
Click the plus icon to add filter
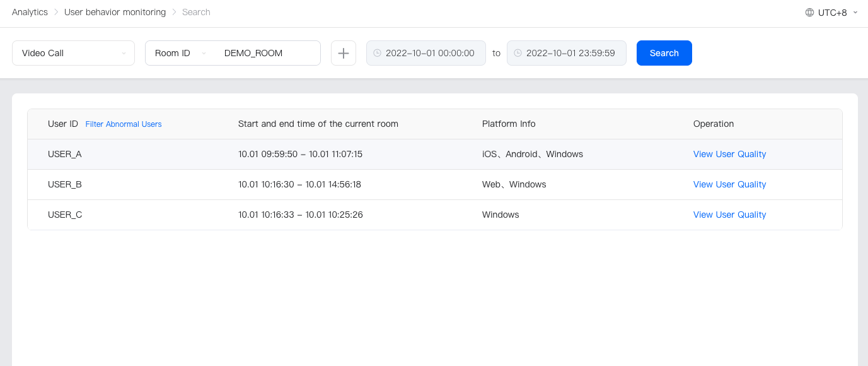(344, 53)
